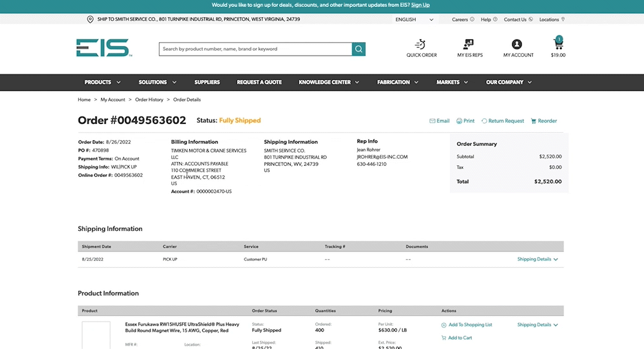Open My EIS Reps icon
The height and width of the screenshot is (349, 644).
[469, 44]
